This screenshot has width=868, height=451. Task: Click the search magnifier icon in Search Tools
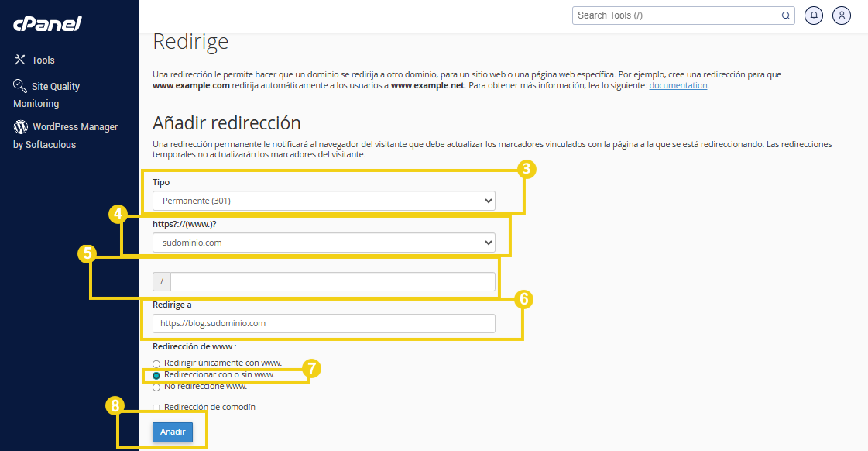(x=785, y=15)
